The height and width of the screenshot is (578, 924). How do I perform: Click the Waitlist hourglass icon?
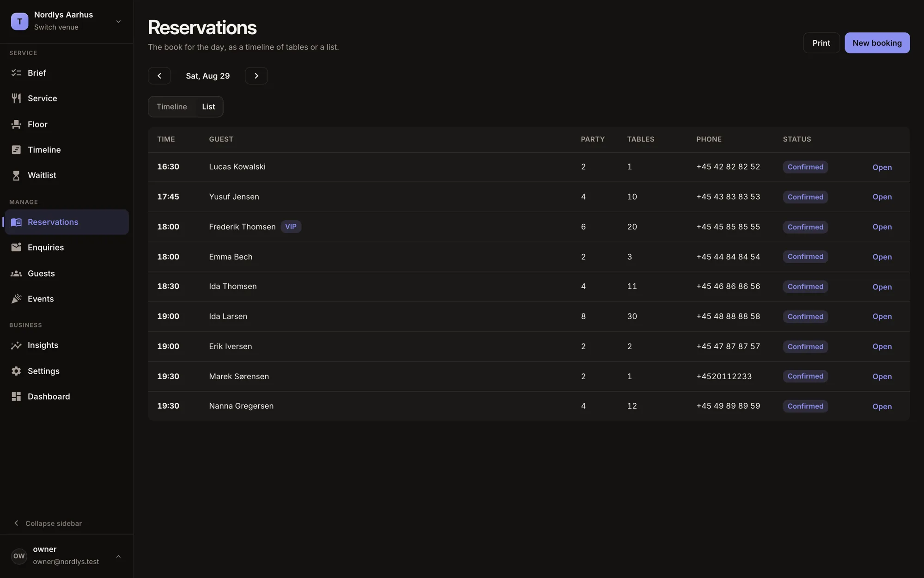16,175
